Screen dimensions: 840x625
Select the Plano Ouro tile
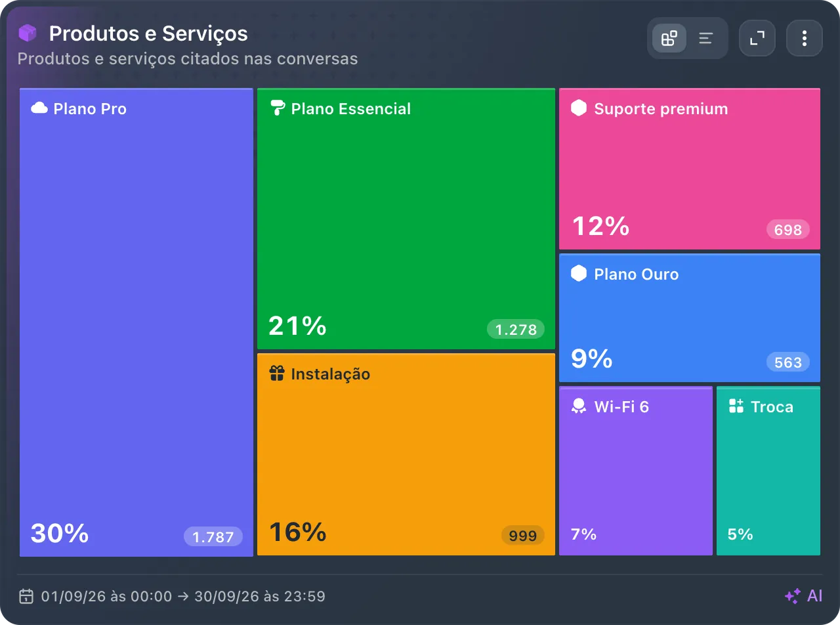click(690, 318)
